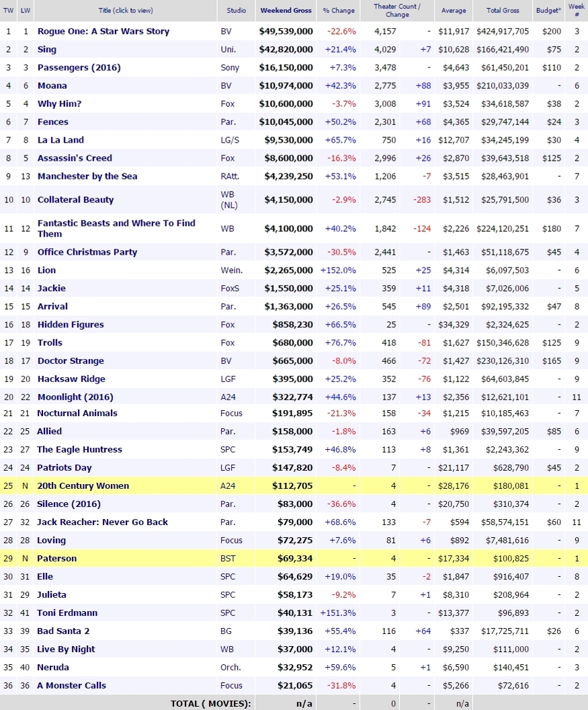Screen dimensions: 588x710
Task: Select the Neruda title link
Action: coord(53,666)
